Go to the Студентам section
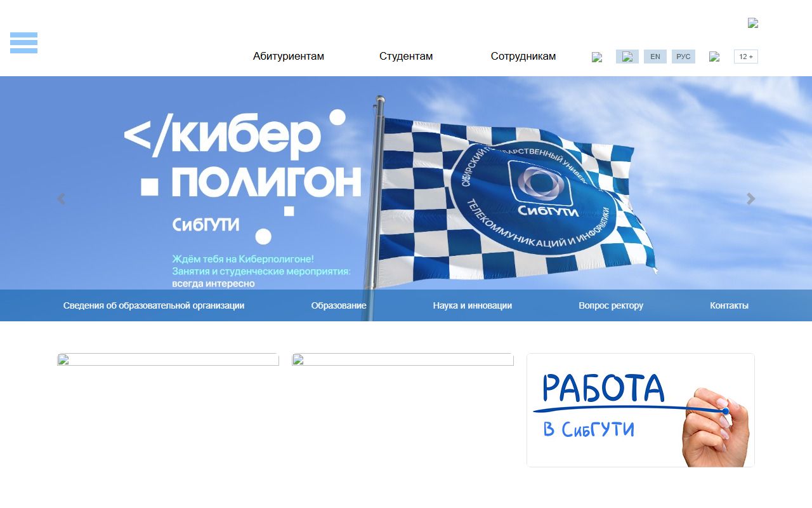Screen dimensions: 812x508 (406, 56)
